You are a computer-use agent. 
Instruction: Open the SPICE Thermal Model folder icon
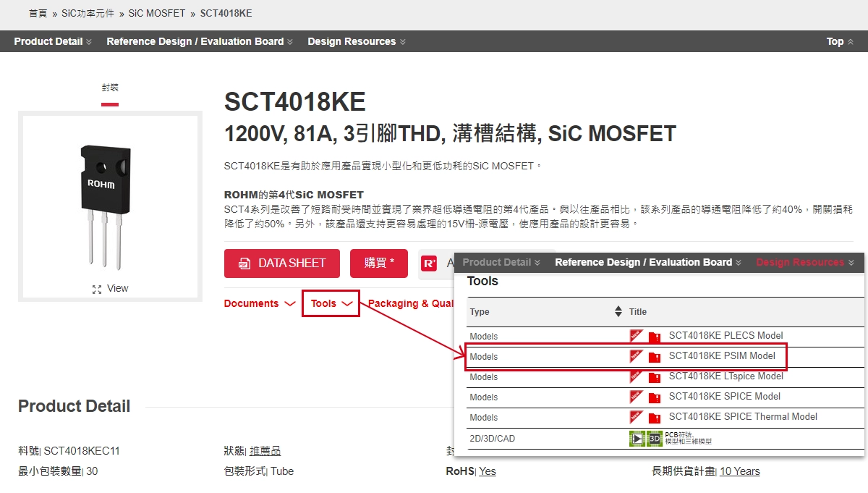pyautogui.click(x=655, y=418)
